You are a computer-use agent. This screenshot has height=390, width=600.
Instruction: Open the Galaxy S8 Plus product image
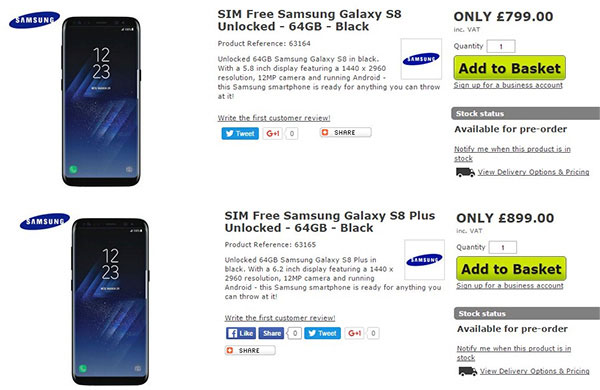pos(110,302)
